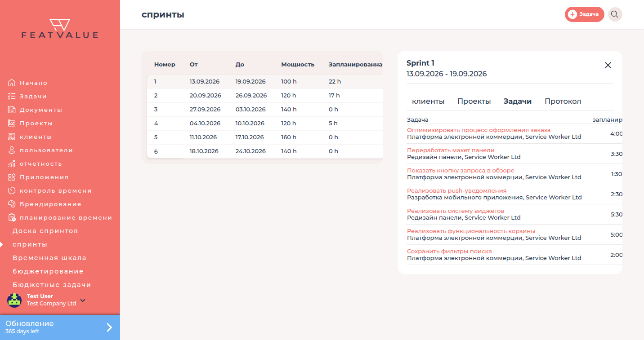Open Доска спринтов in sidebar
The height and width of the screenshot is (340, 644).
tap(45, 231)
